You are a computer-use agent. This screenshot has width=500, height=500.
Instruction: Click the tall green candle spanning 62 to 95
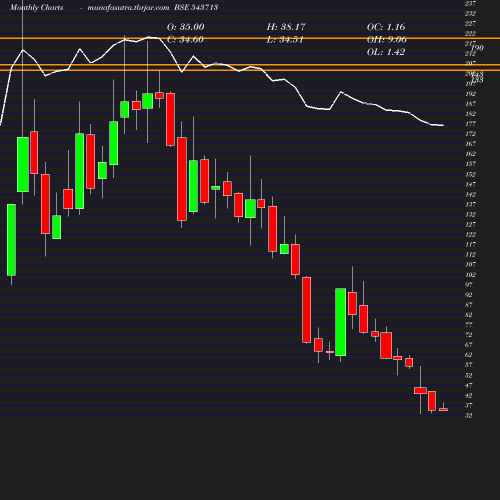click(340, 322)
